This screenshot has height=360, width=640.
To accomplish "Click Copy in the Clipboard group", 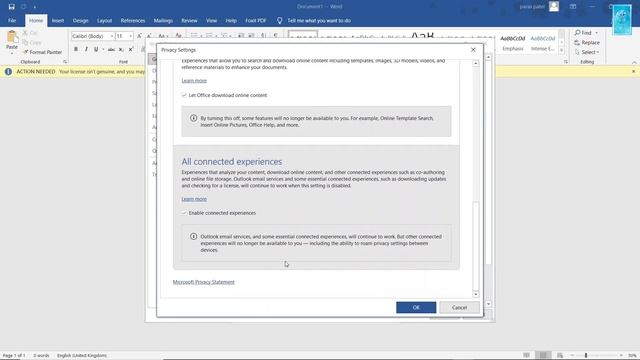I will tap(32, 42).
